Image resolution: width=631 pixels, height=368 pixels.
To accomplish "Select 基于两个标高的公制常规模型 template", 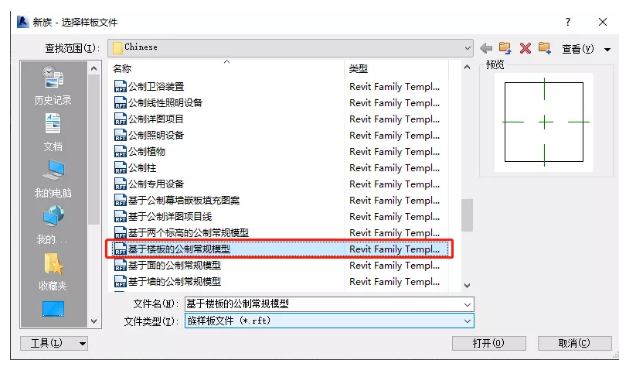I will [188, 233].
